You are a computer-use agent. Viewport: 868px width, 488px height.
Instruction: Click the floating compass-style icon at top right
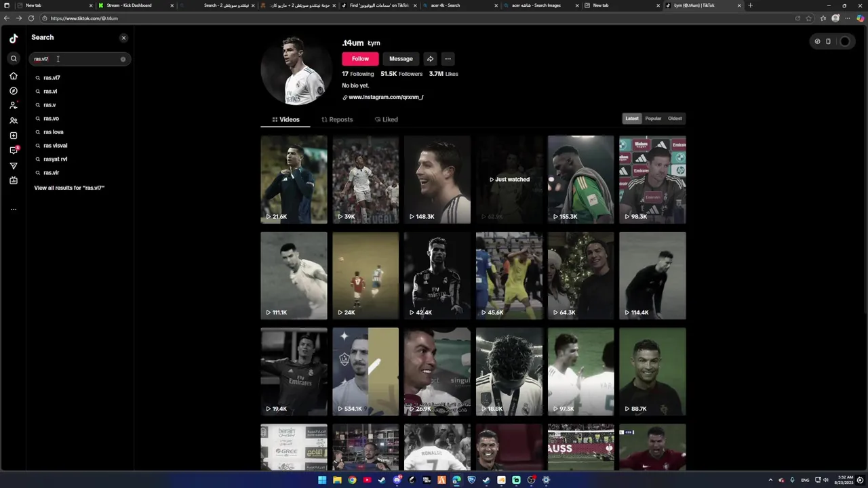pos(817,41)
